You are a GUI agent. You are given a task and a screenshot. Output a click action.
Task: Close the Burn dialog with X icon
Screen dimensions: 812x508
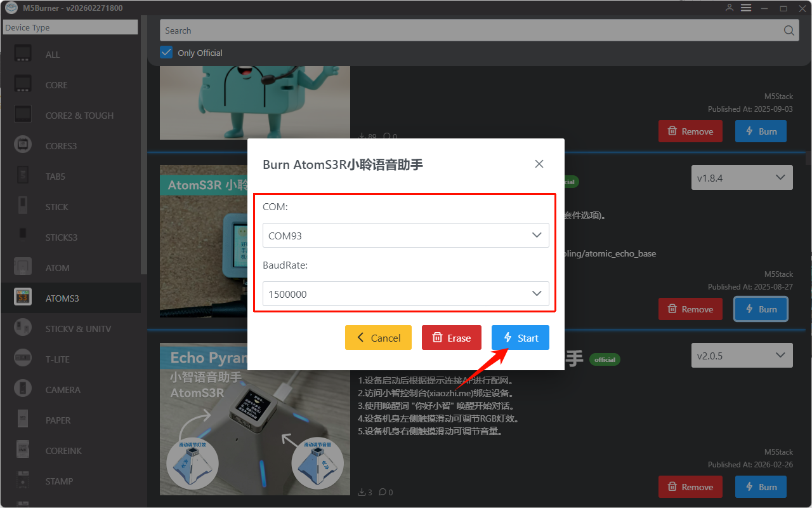[x=539, y=164]
